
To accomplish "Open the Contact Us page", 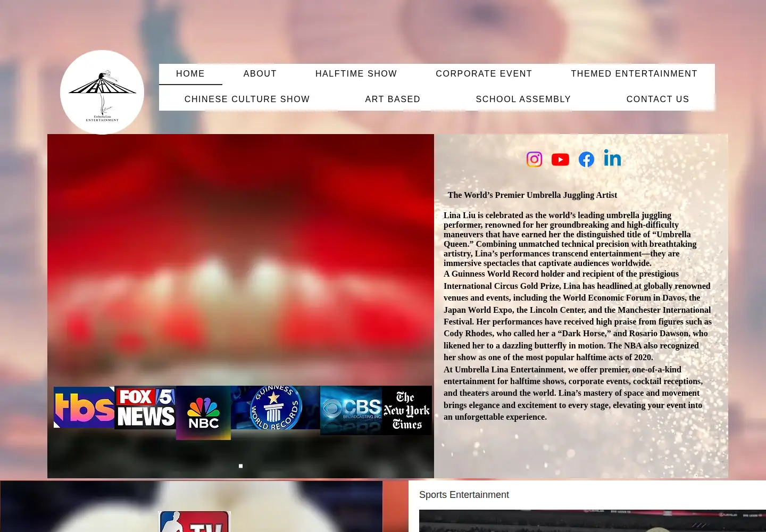I will pos(658,99).
